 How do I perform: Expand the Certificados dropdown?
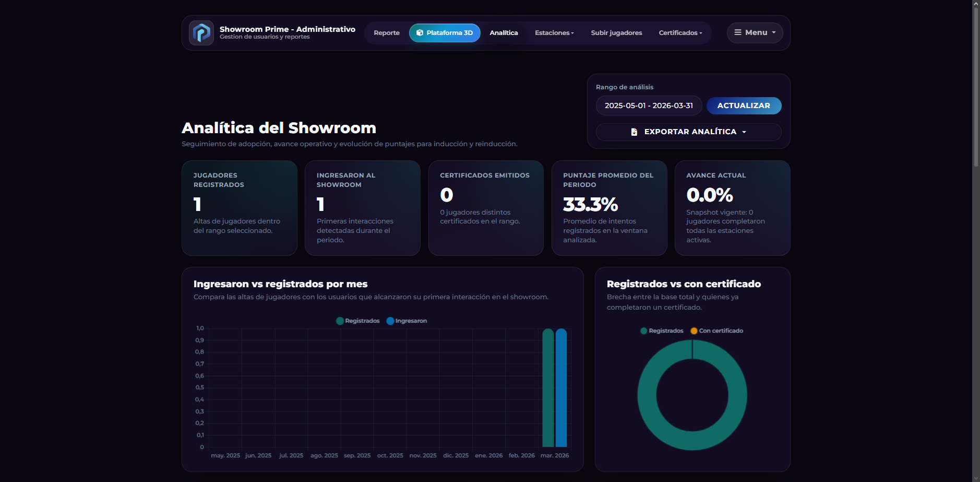point(680,32)
